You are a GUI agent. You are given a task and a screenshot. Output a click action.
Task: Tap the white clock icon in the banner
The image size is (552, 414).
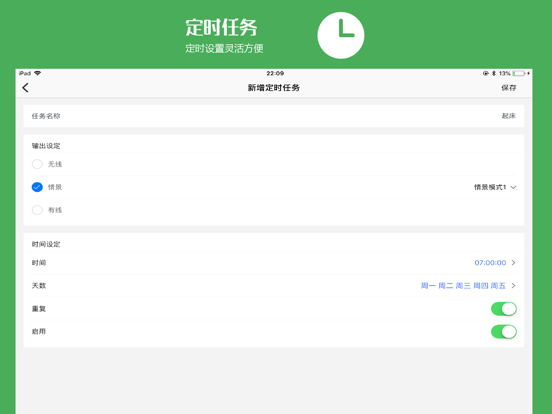click(x=341, y=35)
